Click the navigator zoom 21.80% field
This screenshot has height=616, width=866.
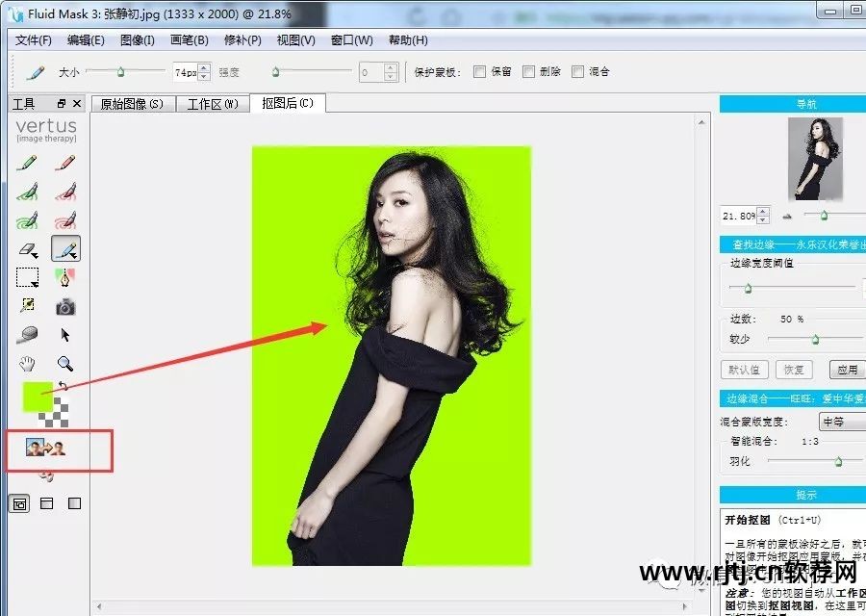coord(739,216)
